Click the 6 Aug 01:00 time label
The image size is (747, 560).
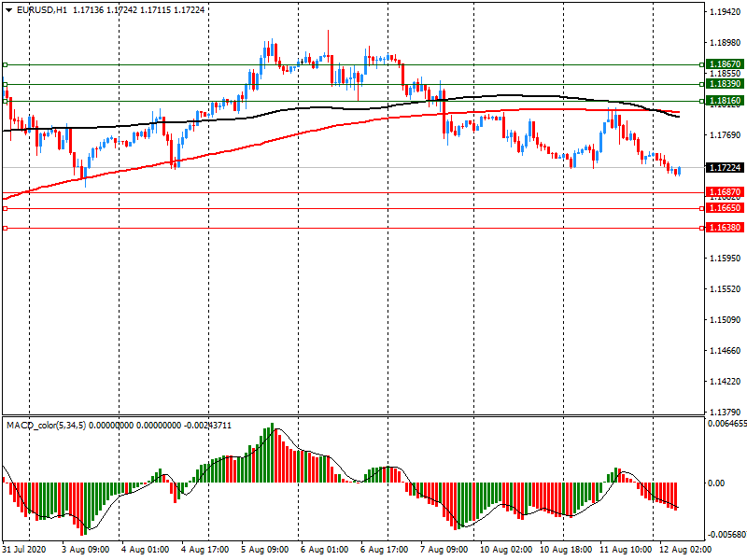point(324,550)
